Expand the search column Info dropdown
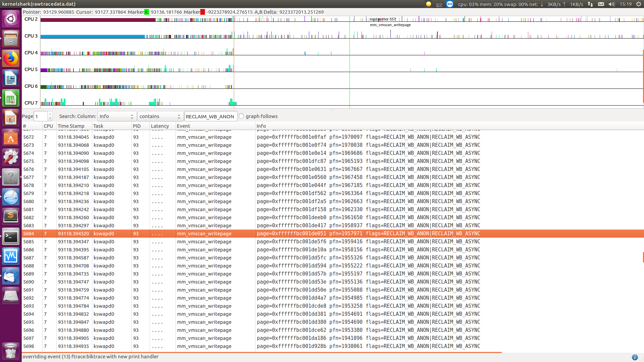The width and height of the screenshot is (644, 362). coord(117,116)
